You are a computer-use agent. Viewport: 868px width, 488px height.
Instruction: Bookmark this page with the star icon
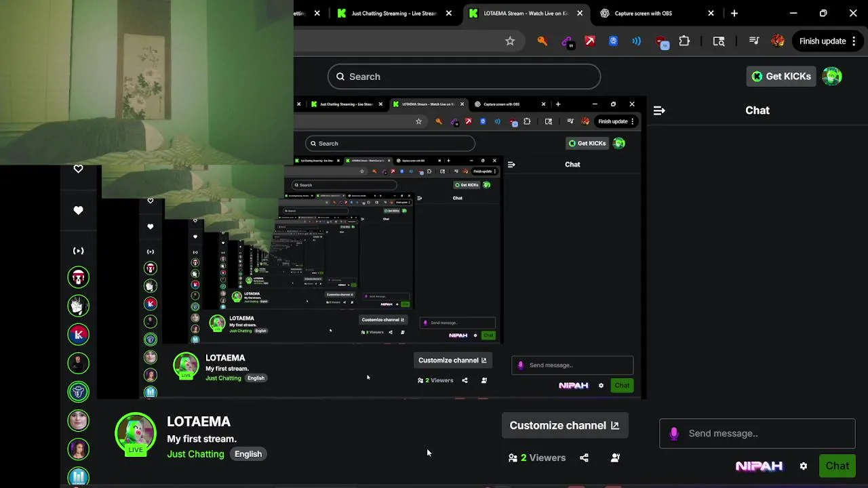coord(510,41)
